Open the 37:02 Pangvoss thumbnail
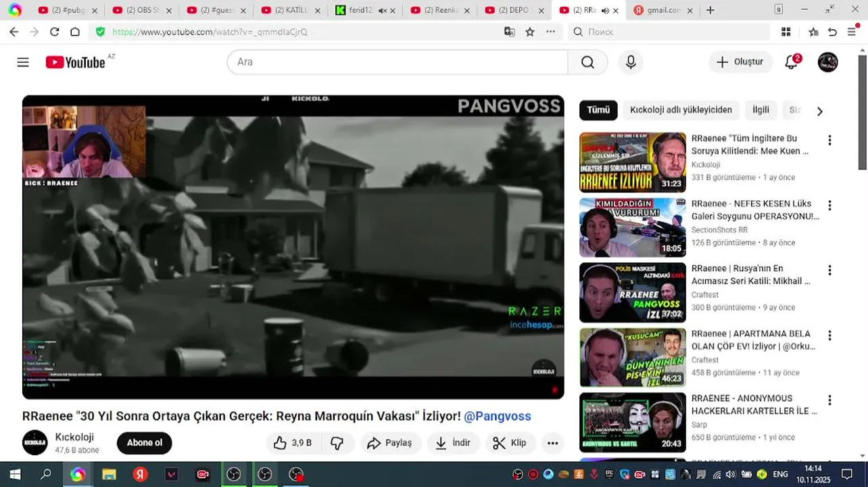The width and height of the screenshot is (868, 487). [633, 292]
